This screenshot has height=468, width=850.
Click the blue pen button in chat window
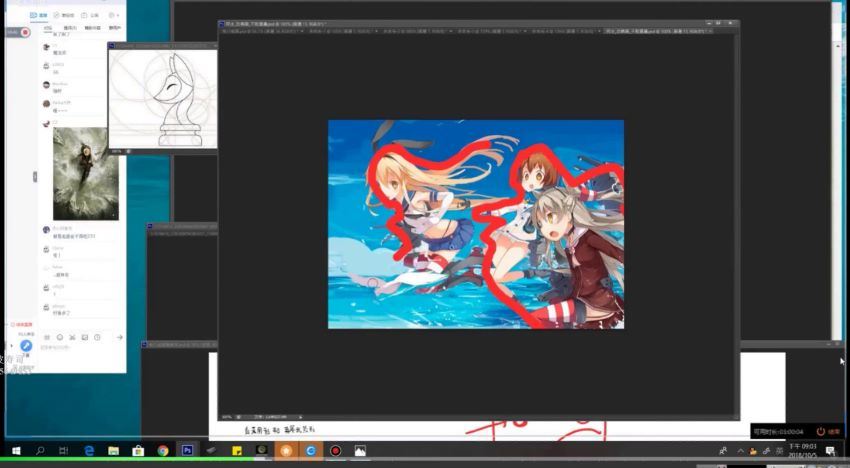coord(25,345)
